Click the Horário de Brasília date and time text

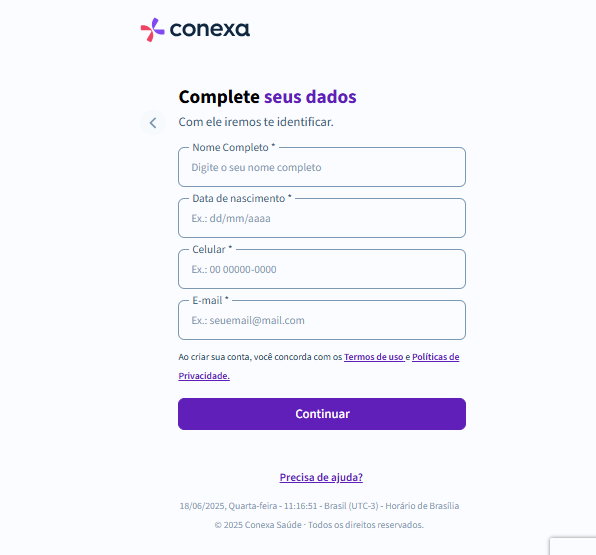[319, 506]
